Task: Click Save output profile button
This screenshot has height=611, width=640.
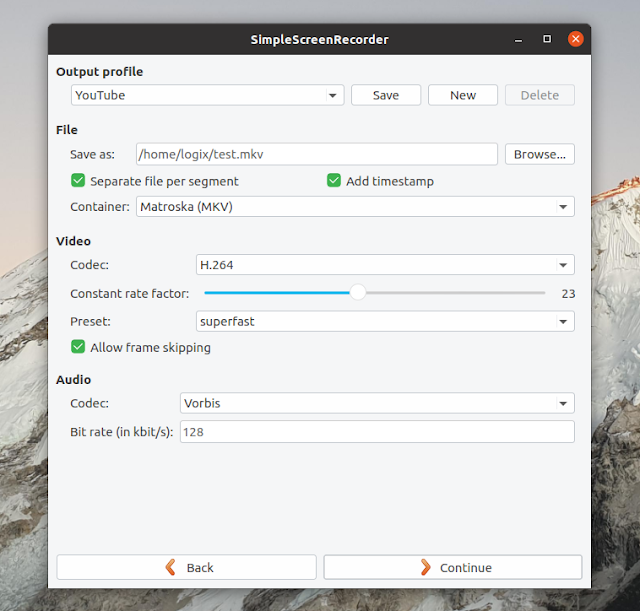Action: pyautogui.click(x=385, y=95)
